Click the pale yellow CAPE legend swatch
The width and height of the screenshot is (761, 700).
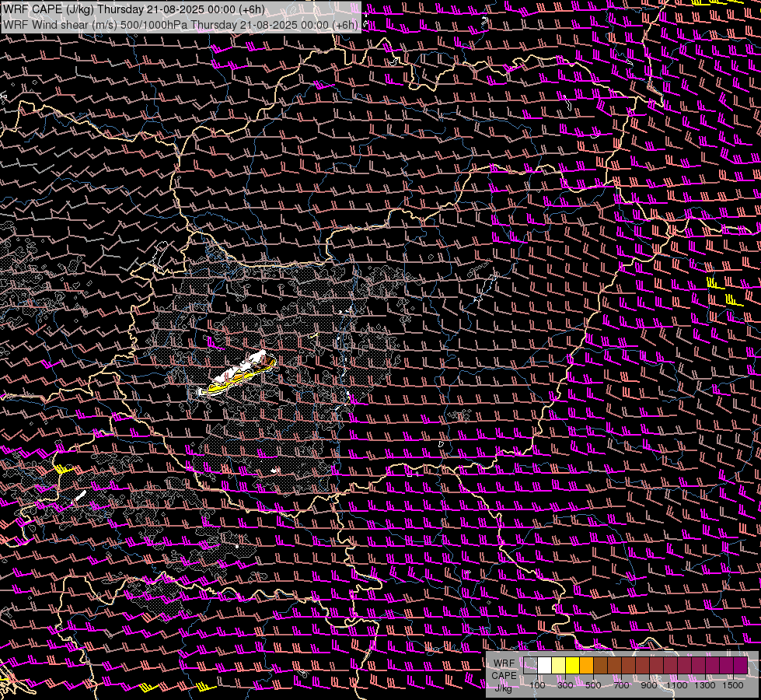click(559, 666)
